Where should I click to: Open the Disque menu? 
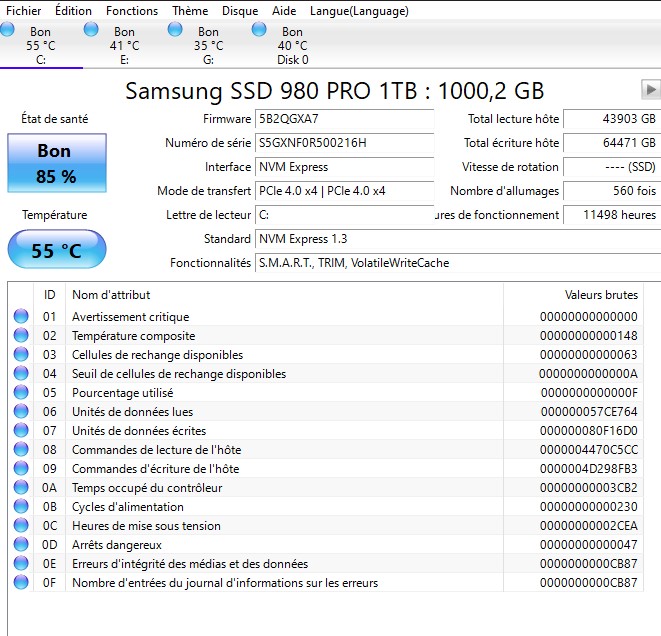point(240,11)
